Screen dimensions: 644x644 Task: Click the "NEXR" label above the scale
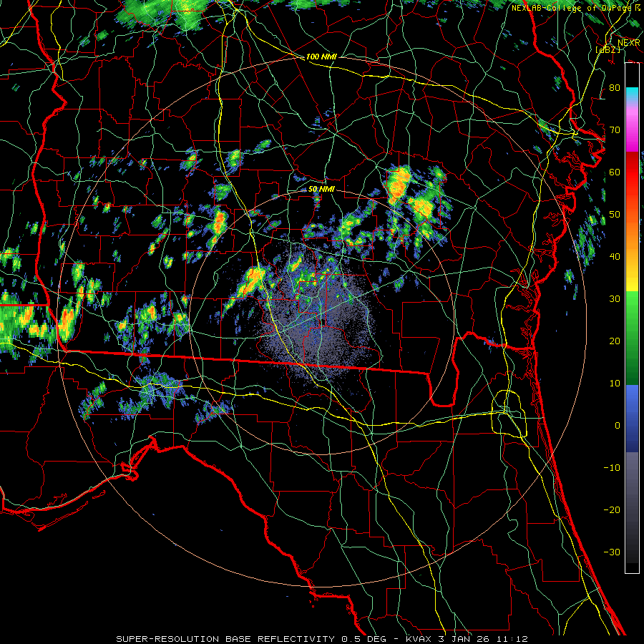click(628, 43)
